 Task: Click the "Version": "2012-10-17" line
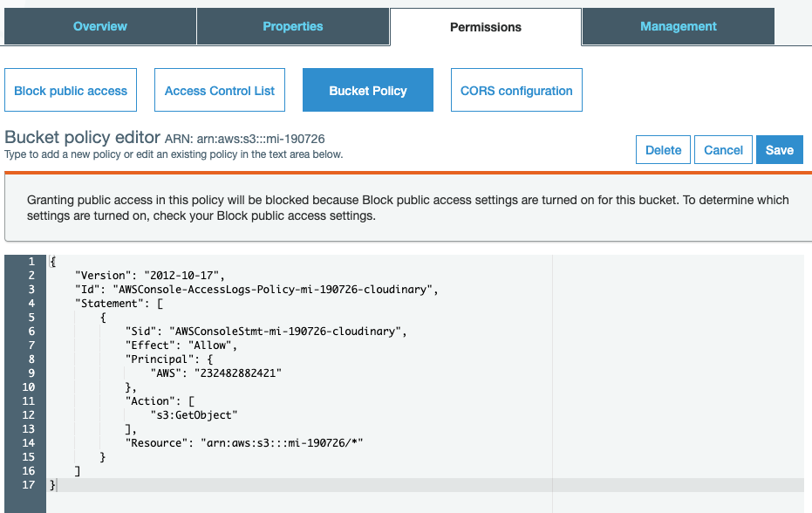[150, 275]
